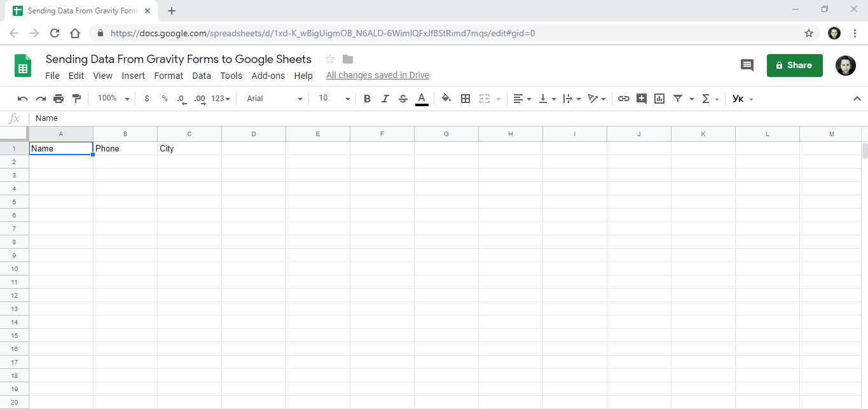Select cell containing Phone

(125, 148)
